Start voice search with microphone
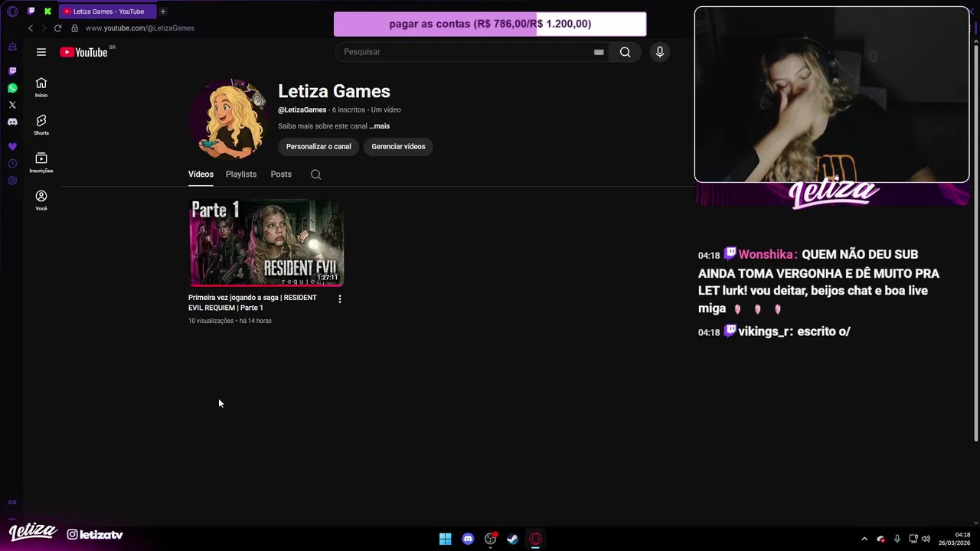 pos(660,52)
